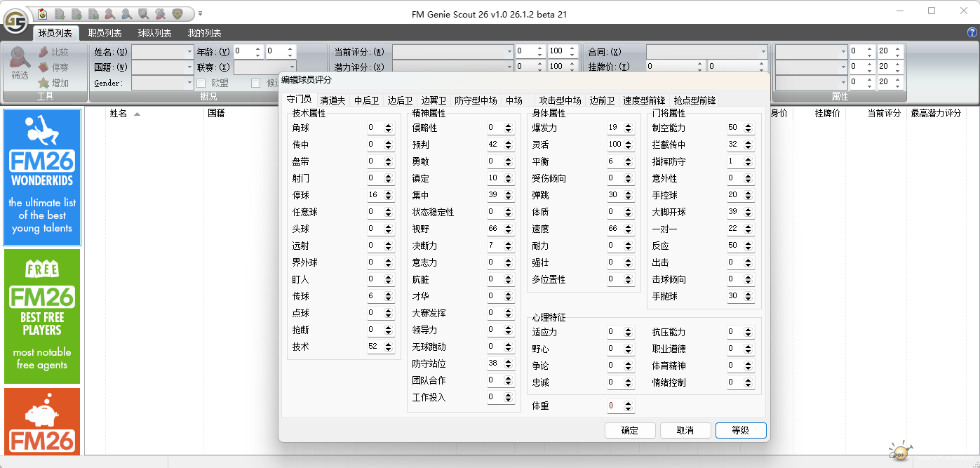This screenshot has width=980, height=468.
Task: Click the 取消 button
Action: (x=685, y=430)
